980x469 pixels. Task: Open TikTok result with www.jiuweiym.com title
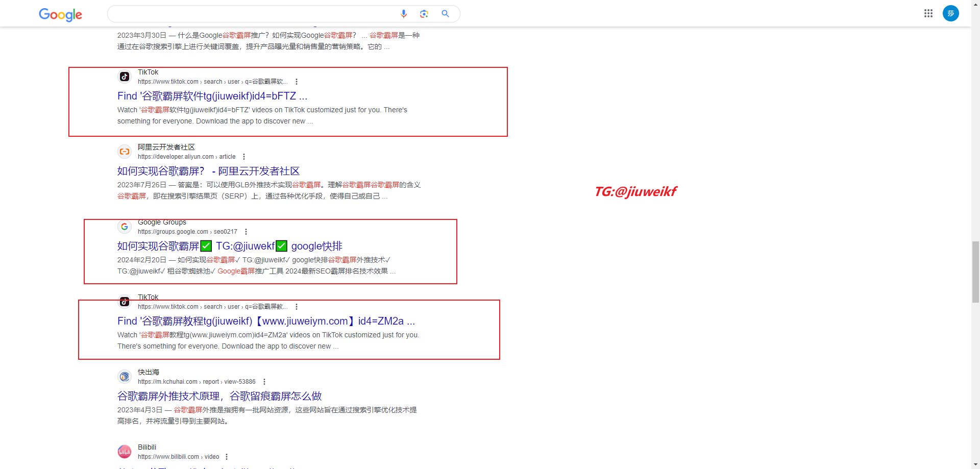[x=266, y=321]
